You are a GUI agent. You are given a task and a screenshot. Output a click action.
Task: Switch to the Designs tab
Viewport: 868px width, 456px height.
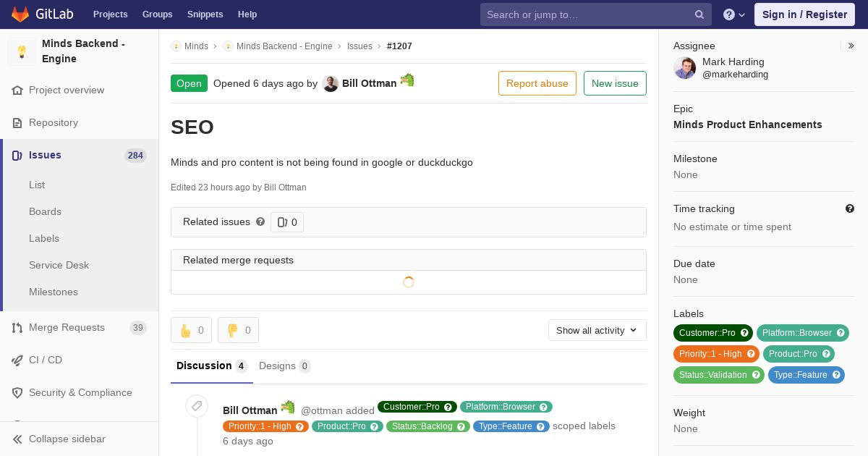pyautogui.click(x=285, y=366)
